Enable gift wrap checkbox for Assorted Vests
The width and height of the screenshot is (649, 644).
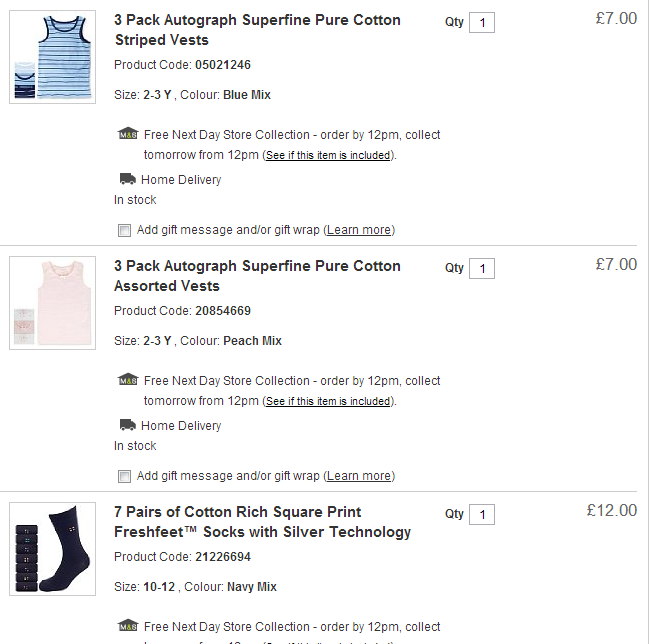click(124, 476)
